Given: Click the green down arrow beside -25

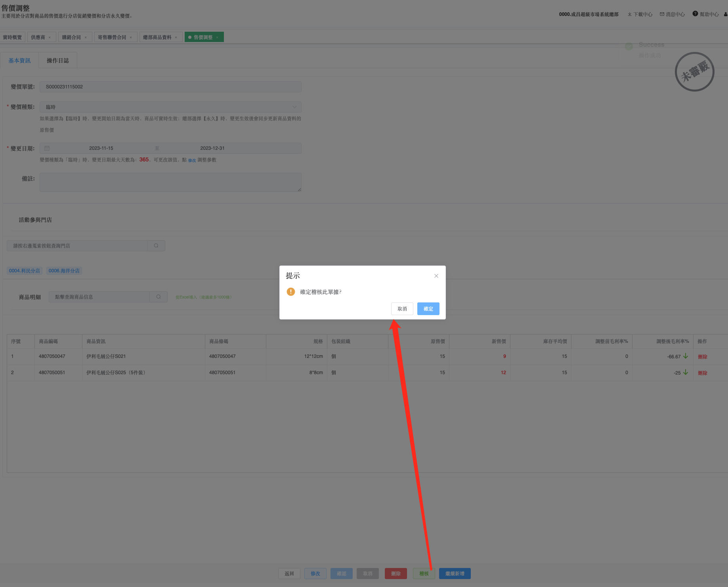Looking at the screenshot, I should [686, 372].
